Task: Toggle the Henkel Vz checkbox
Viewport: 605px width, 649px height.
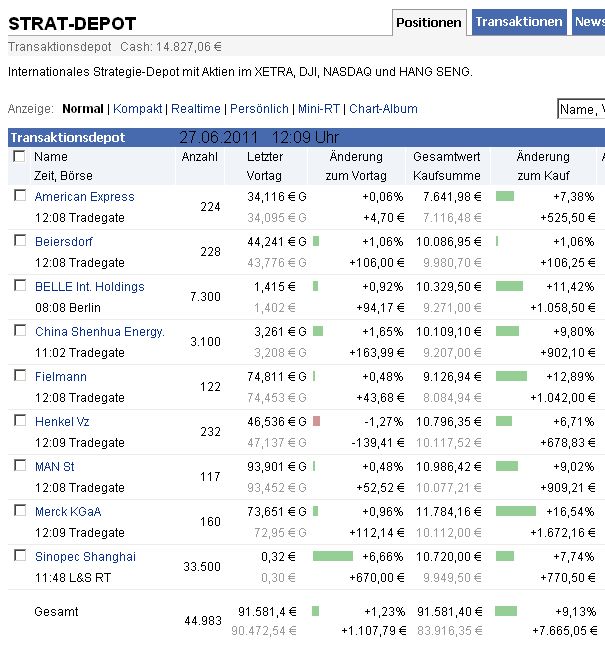Action: [20, 421]
